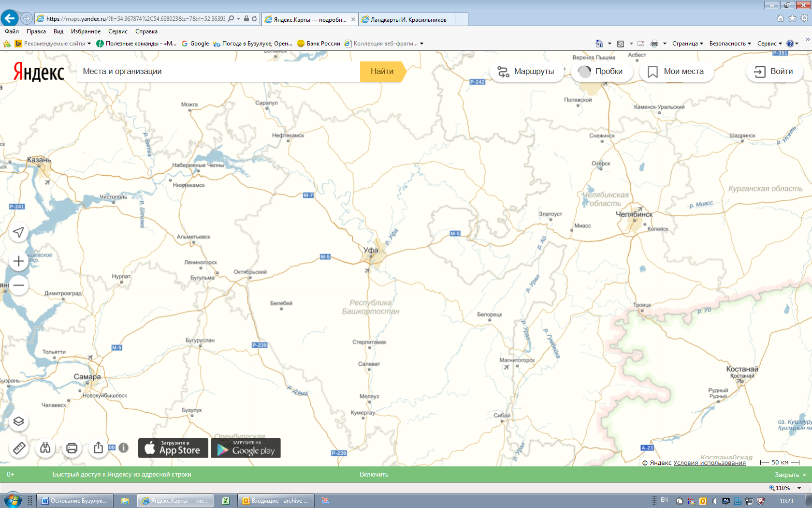Screen dimensions: 812x508
Task: Open the zoom level 110% dropdown
Action: 799,488
